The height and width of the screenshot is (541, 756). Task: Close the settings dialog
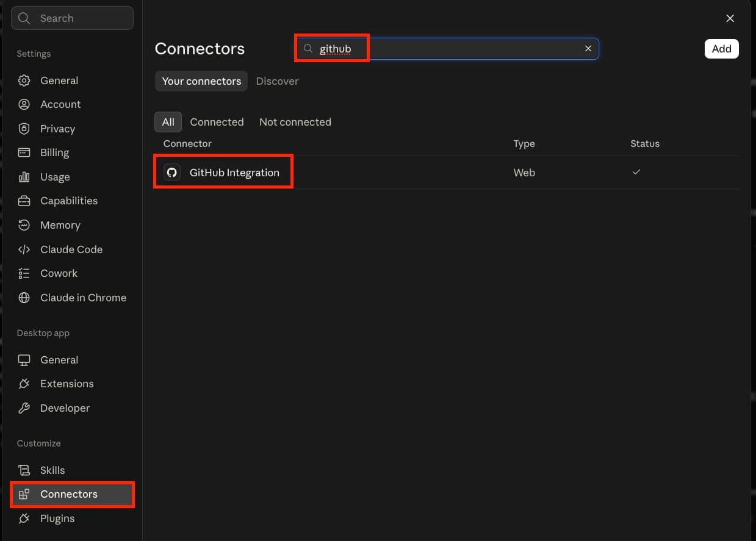pyautogui.click(x=730, y=18)
